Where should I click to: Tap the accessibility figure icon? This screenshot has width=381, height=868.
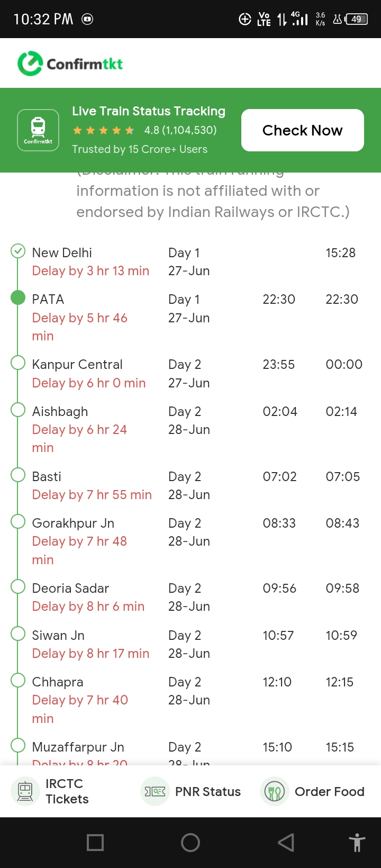point(357,842)
